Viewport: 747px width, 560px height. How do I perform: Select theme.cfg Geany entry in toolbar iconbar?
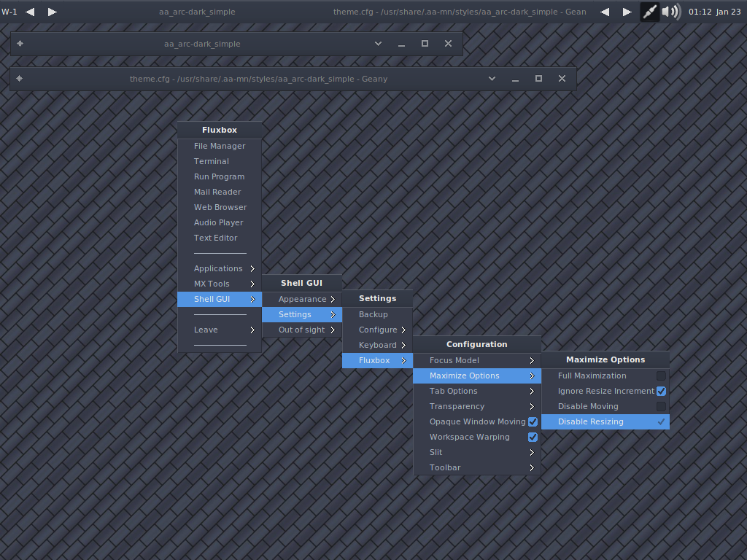click(x=460, y=12)
